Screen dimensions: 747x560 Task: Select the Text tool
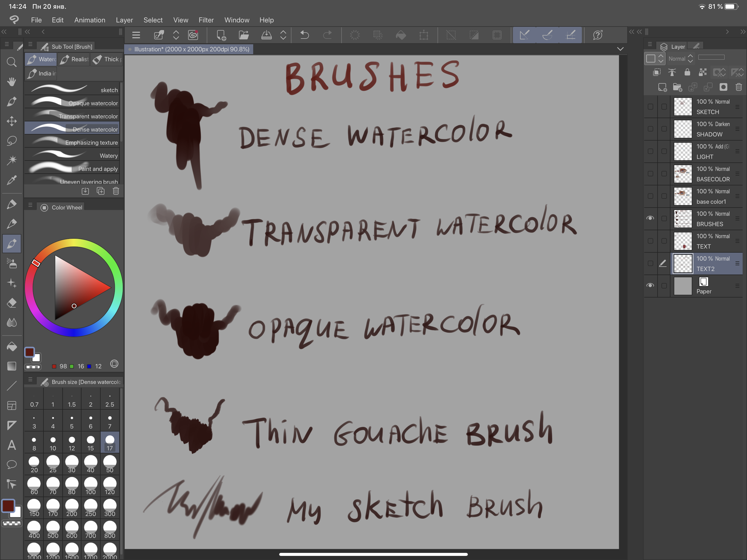(x=12, y=445)
